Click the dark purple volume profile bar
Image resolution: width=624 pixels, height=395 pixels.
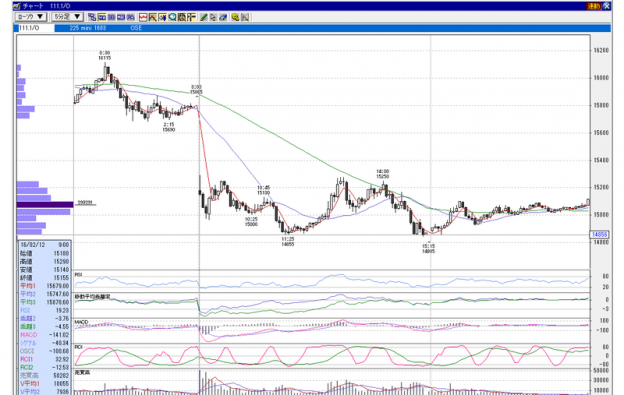tap(45, 205)
